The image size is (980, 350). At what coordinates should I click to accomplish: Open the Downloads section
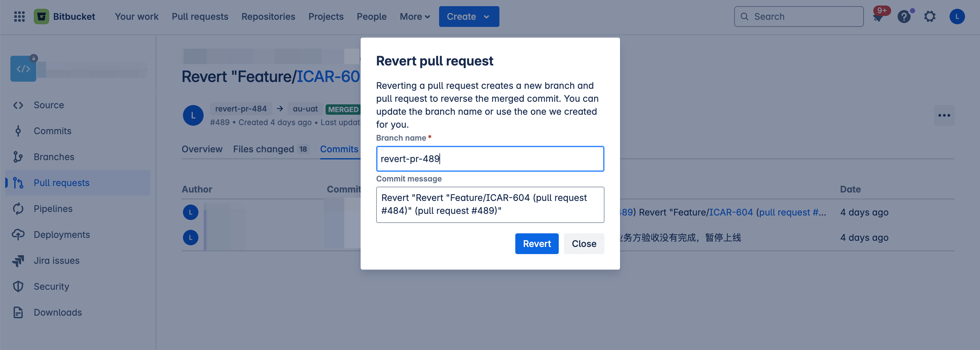pos(57,312)
